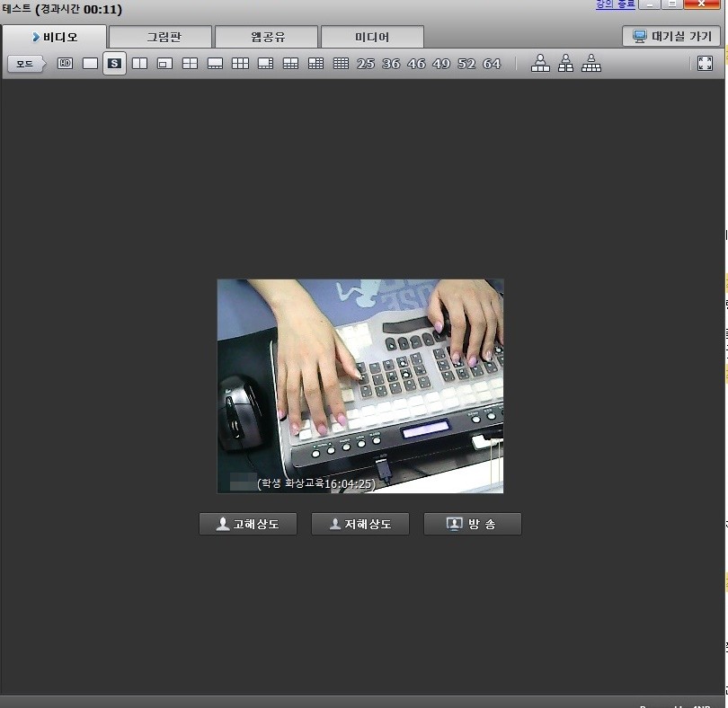Open the 미디어 tab
The width and height of the screenshot is (728, 708).
click(x=371, y=37)
